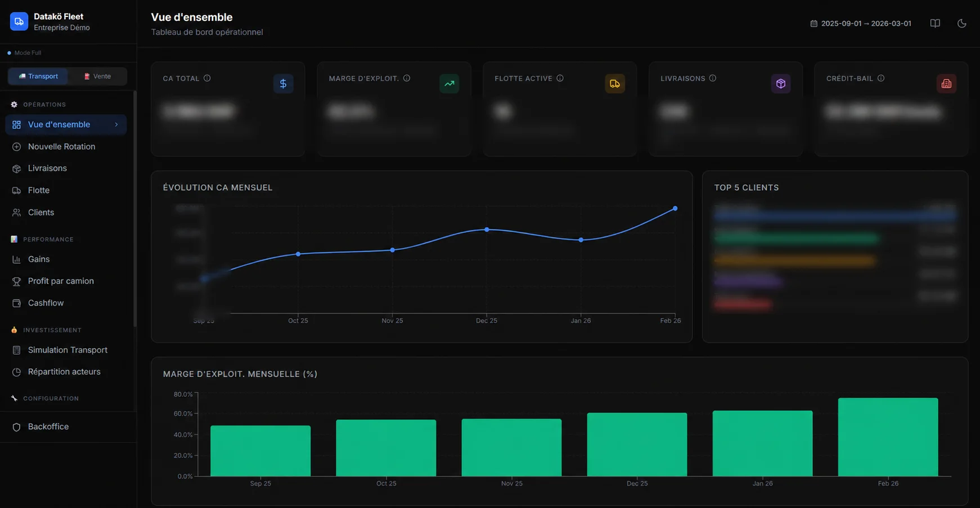The width and height of the screenshot is (980, 508).
Task: Click the green trend icon on Marge card
Action: point(449,84)
